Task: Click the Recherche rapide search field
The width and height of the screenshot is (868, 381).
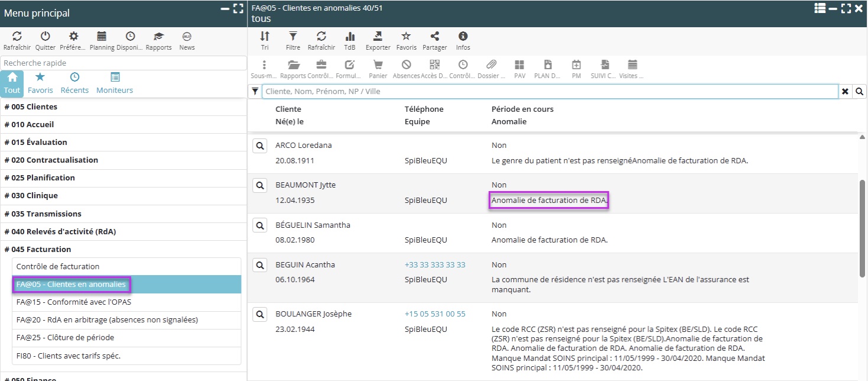Action: point(123,63)
